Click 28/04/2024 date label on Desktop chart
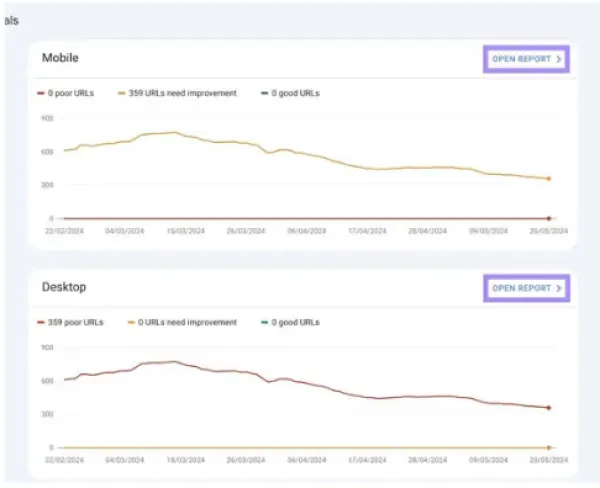Image resolution: width=600 pixels, height=488 pixels. 427,460
